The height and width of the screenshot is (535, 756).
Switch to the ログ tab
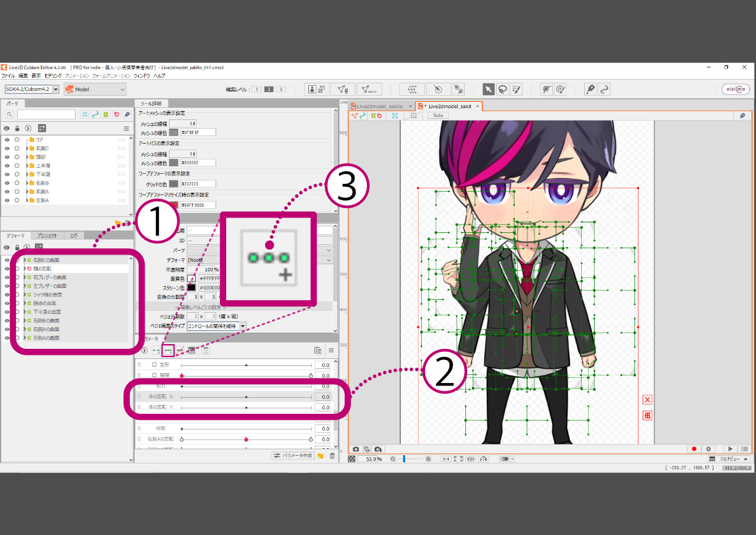(73, 235)
